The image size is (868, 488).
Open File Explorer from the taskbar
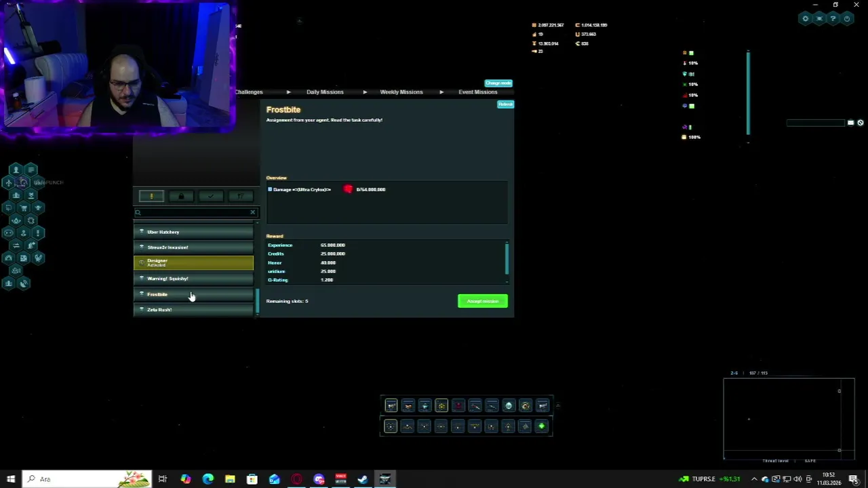pos(230,479)
